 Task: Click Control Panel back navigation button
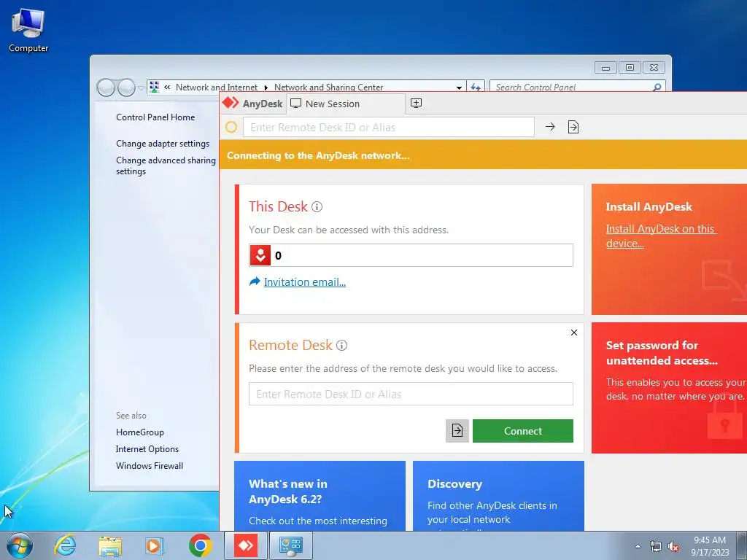click(106, 87)
